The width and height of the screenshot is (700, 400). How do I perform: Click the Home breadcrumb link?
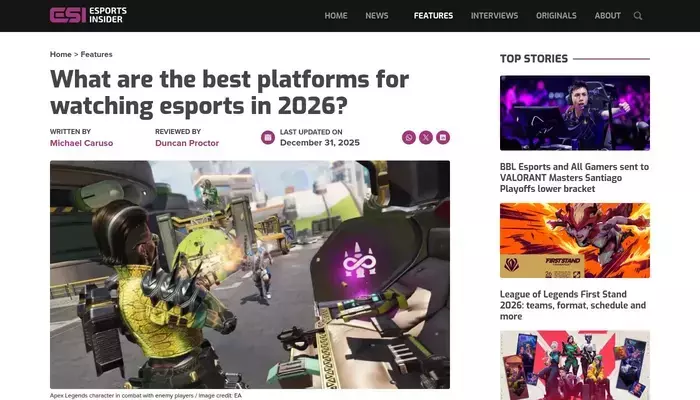pyautogui.click(x=61, y=54)
